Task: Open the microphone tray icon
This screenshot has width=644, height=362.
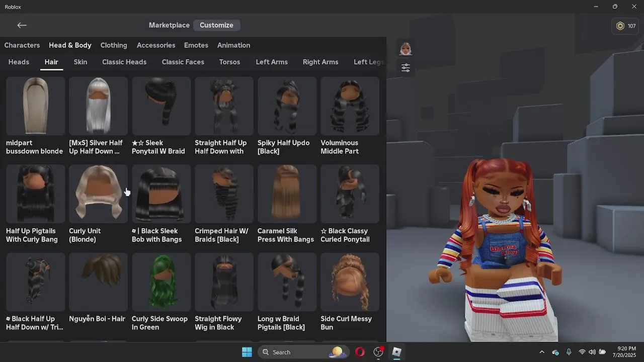Action: tap(569, 352)
